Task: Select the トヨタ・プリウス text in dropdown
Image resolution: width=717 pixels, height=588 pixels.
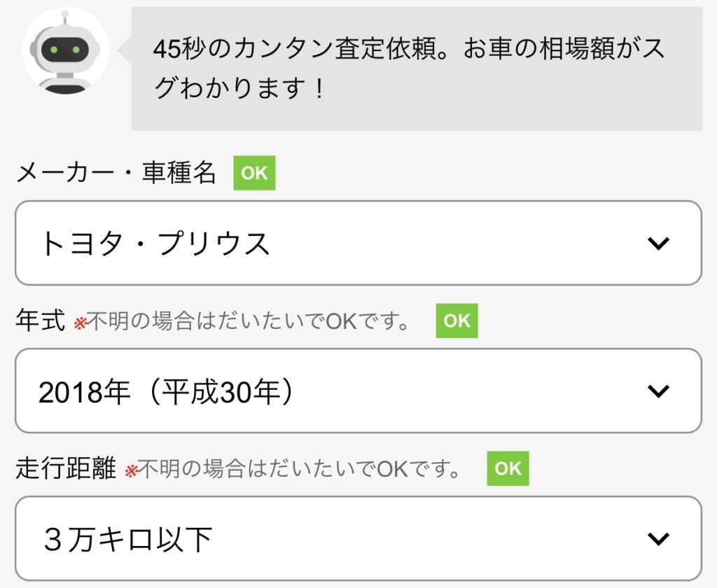Action: [155, 243]
